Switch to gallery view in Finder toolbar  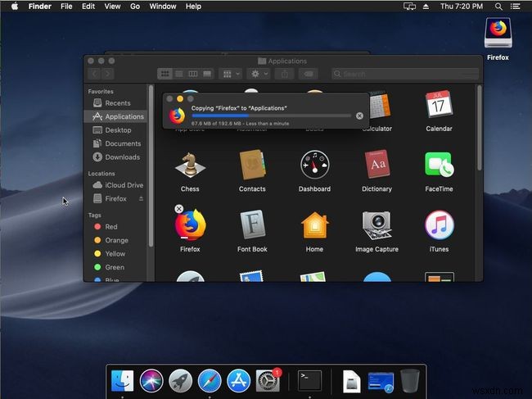tap(207, 74)
